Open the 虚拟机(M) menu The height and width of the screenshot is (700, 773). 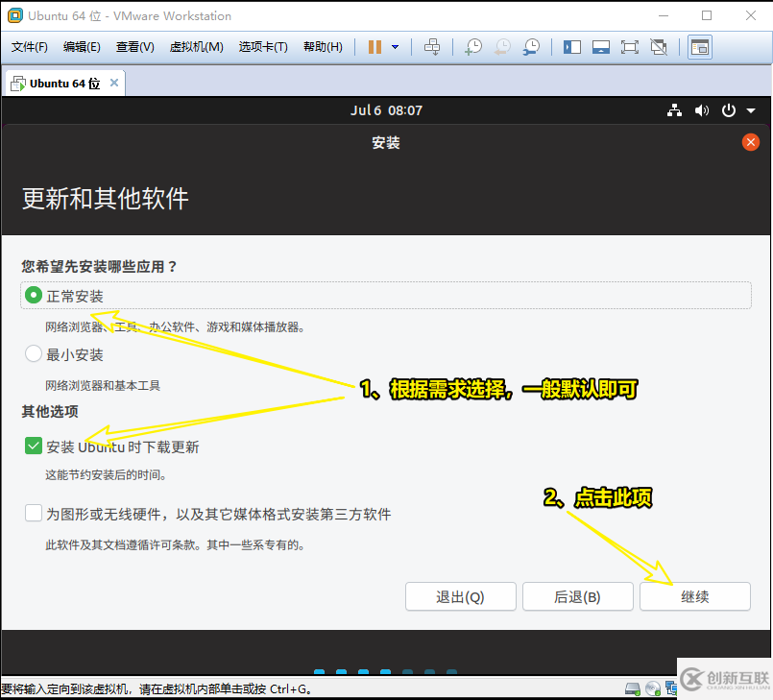196,47
